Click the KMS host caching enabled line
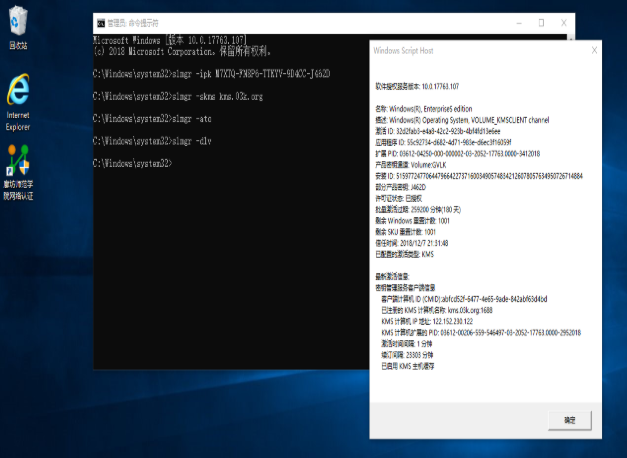This screenshot has height=458, width=627. [x=408, y=366]
